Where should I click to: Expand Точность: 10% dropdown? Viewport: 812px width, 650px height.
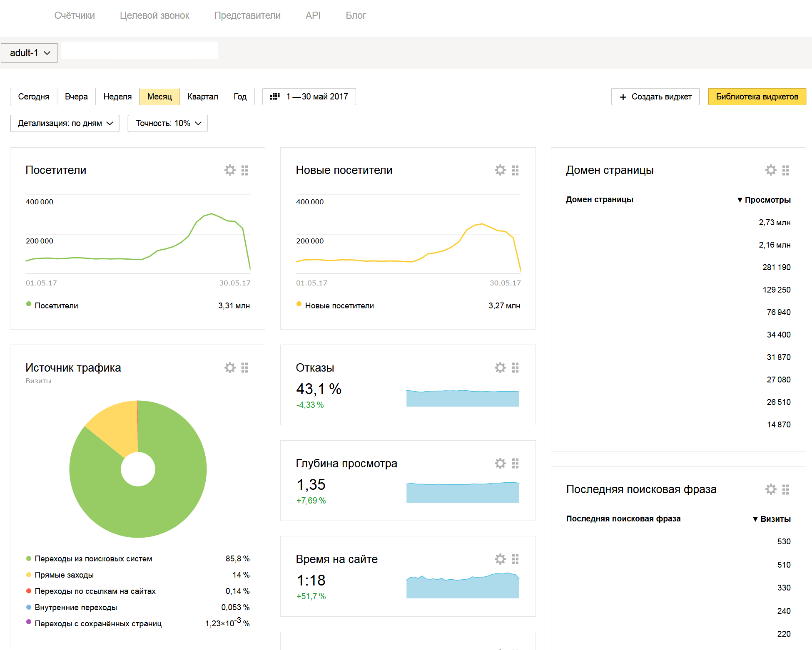pyautogui.click(x=168, y=124)
